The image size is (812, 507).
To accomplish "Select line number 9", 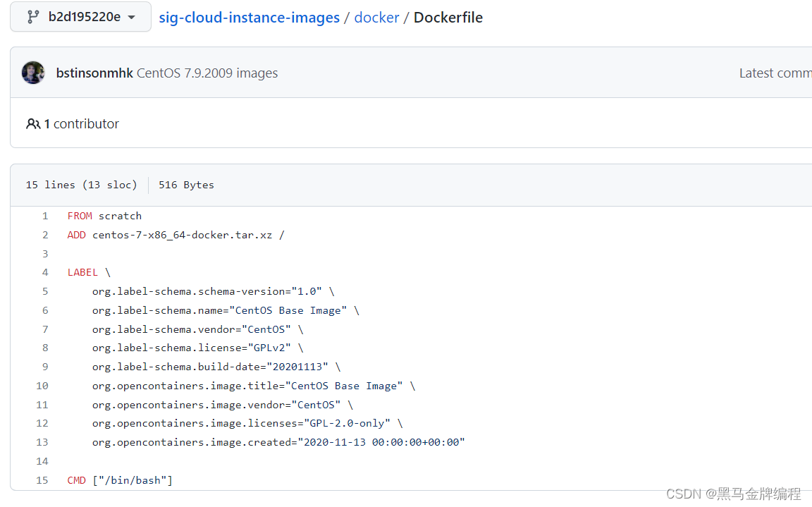I will click(45, 367).
